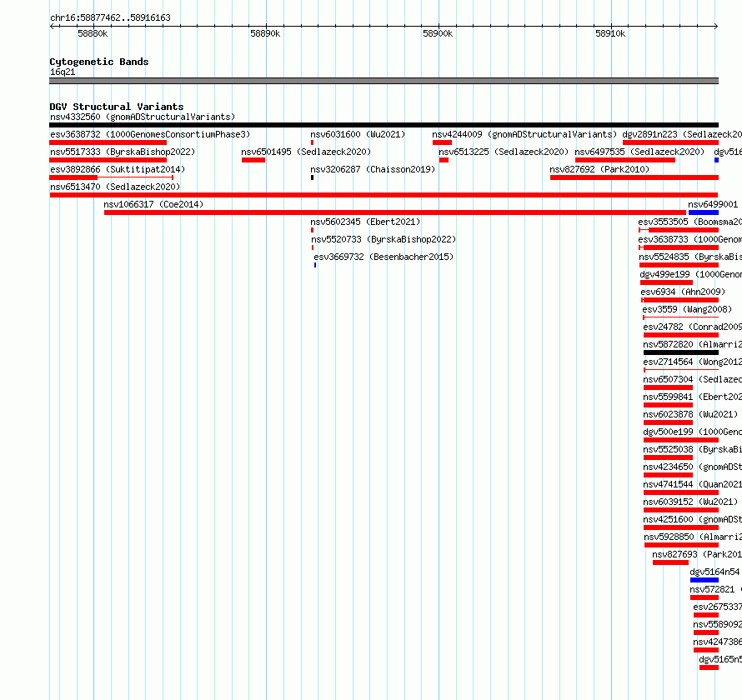This screenshot has height=700, width=742.
Task: Click the dgv499e199 variant label
Action: (x=691, y=274)
